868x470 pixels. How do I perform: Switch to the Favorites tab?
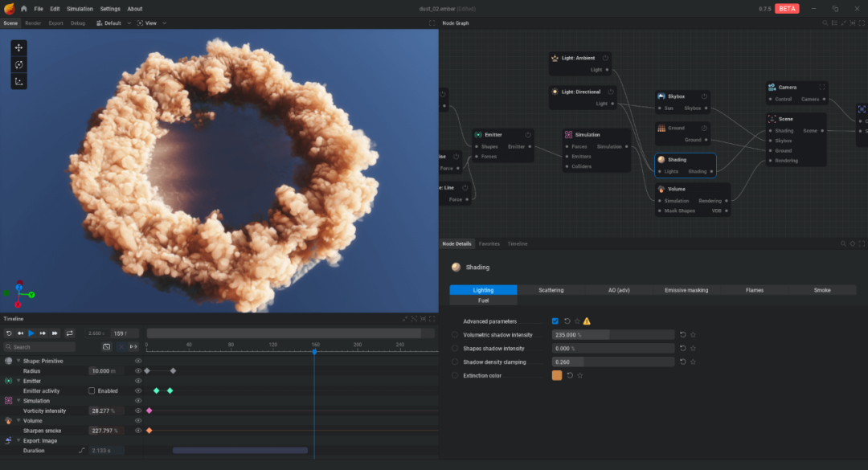(488, 243)
